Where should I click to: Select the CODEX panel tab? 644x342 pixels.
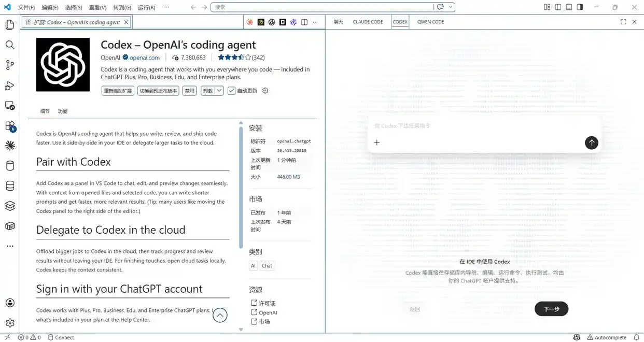point(400,22)
